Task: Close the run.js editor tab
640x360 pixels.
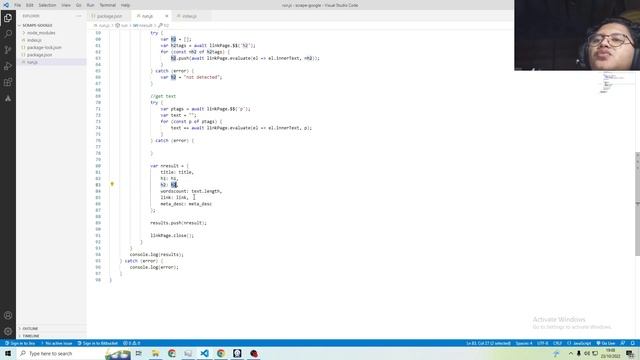Action: click(x=167, y=16)
